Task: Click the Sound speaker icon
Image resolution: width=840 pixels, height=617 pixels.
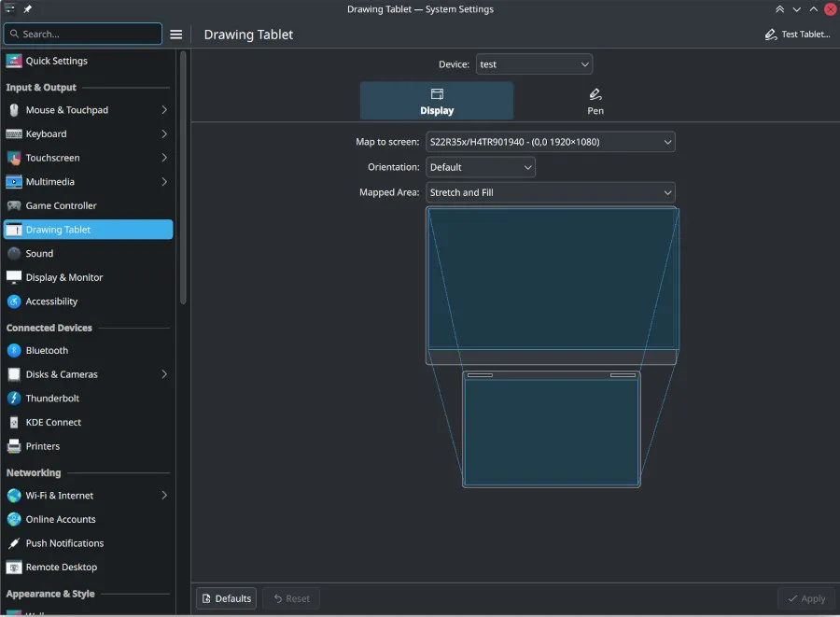Action: [x=14, y=254]
